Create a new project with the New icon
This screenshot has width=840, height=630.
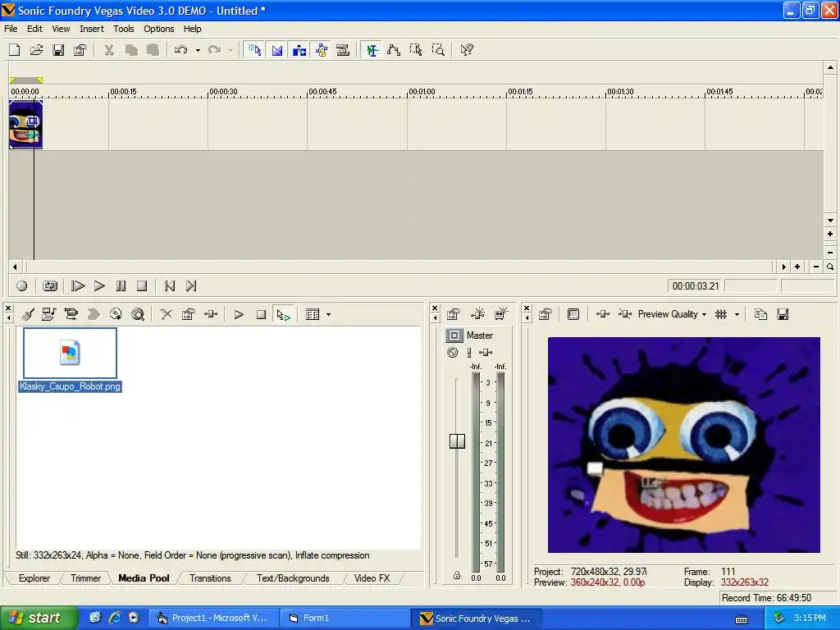[15, 50]
